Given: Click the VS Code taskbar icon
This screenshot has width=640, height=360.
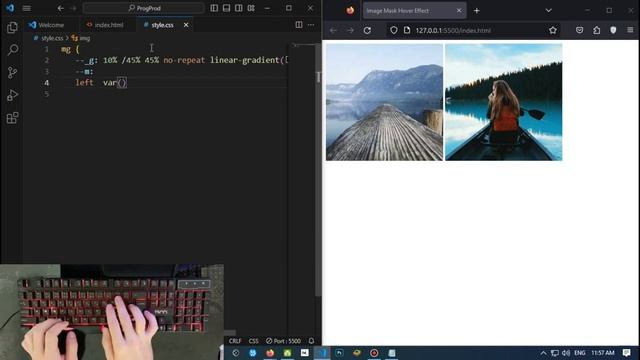Looking at the screenshot, I should point(322,353).
